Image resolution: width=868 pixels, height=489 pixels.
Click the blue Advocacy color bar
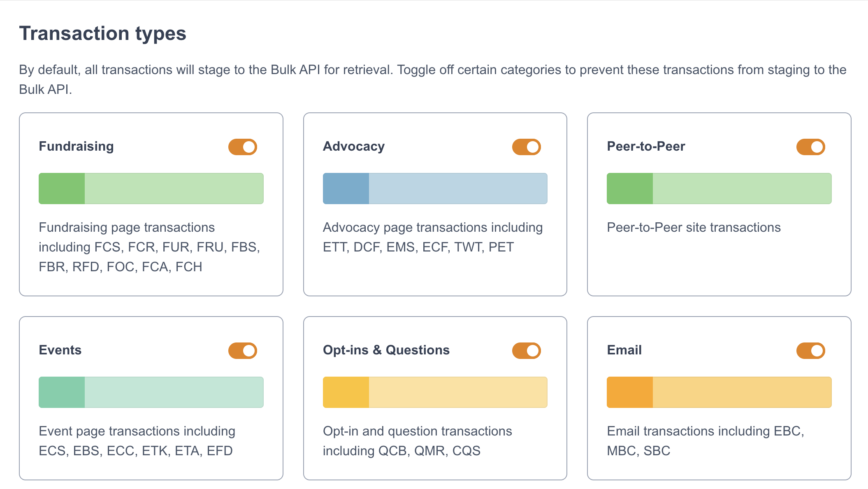pos(435,189)
